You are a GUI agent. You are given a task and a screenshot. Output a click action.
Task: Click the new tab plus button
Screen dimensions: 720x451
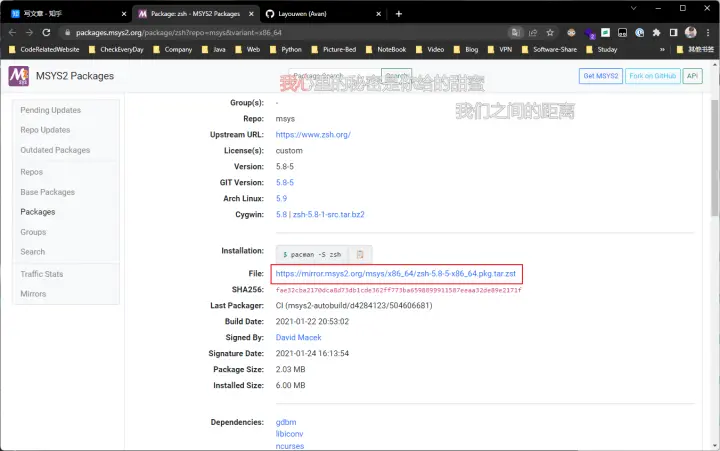pos(399,14)
